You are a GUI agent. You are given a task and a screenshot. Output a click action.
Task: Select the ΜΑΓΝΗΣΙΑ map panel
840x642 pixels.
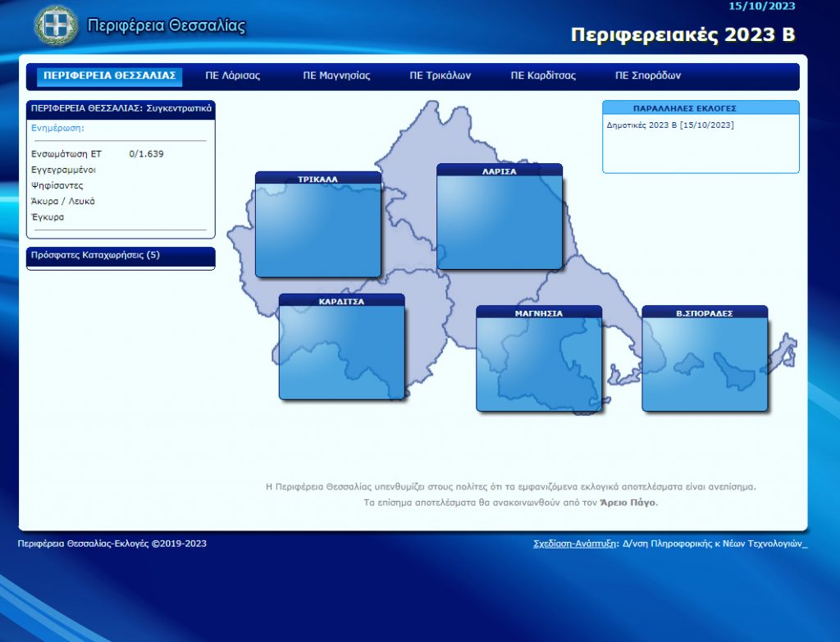coord(539,359)
